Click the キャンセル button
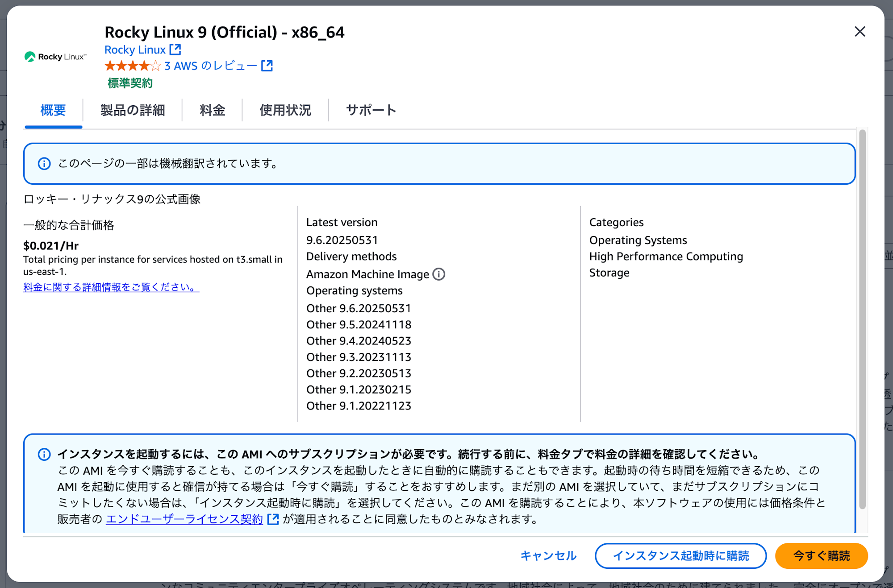Image resolution: width=893 pixels, height=588 pixels. click(548, 556)
